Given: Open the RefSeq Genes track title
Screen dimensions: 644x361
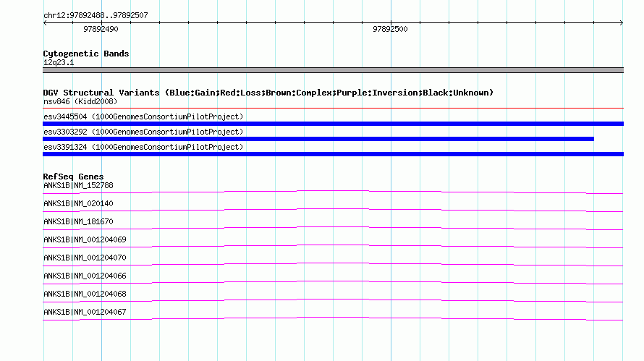Looking at the screenshot, I should point(73,177).
